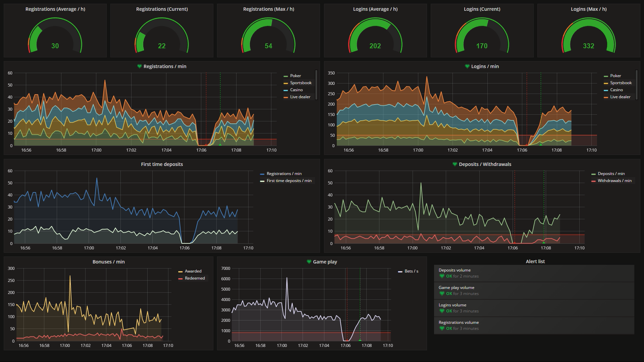Open the First time deposits panel title menu
Screen dimensions: 644x362
tap(162, 164)
